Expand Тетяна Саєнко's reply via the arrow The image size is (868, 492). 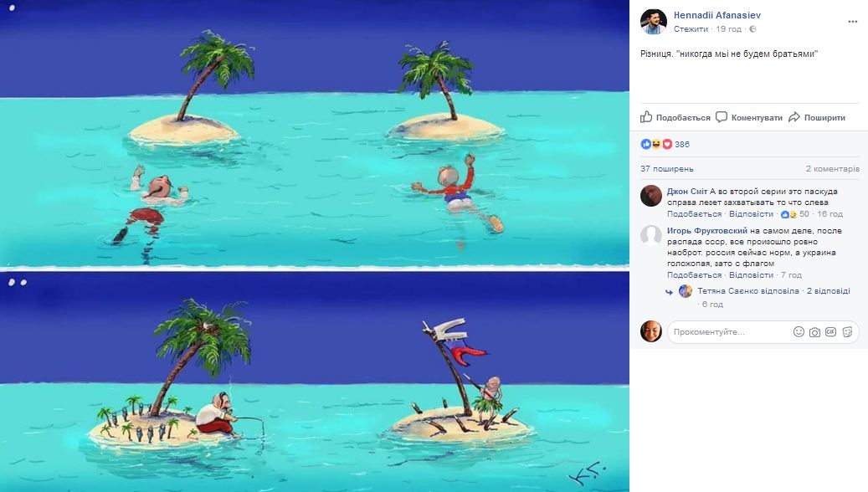[669, 291]
